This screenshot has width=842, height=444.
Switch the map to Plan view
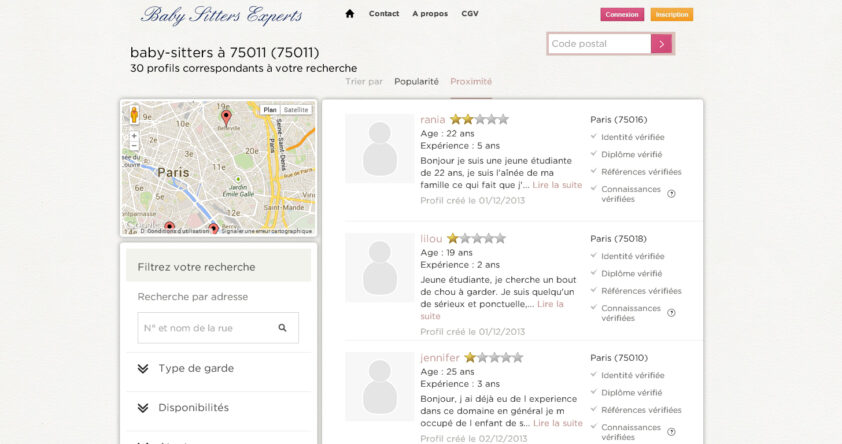[x=270, y=110]
